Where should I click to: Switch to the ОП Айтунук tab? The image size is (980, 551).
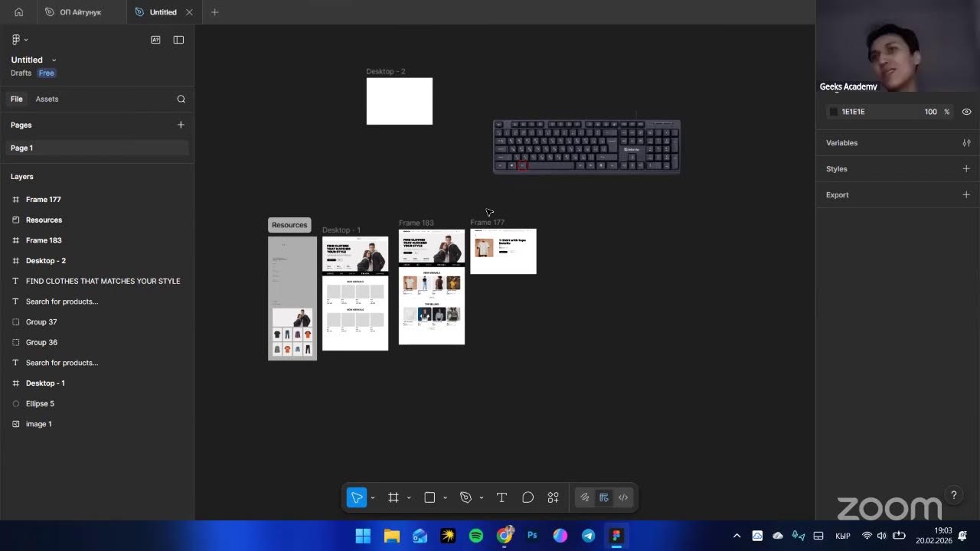(x=80, y=12)
